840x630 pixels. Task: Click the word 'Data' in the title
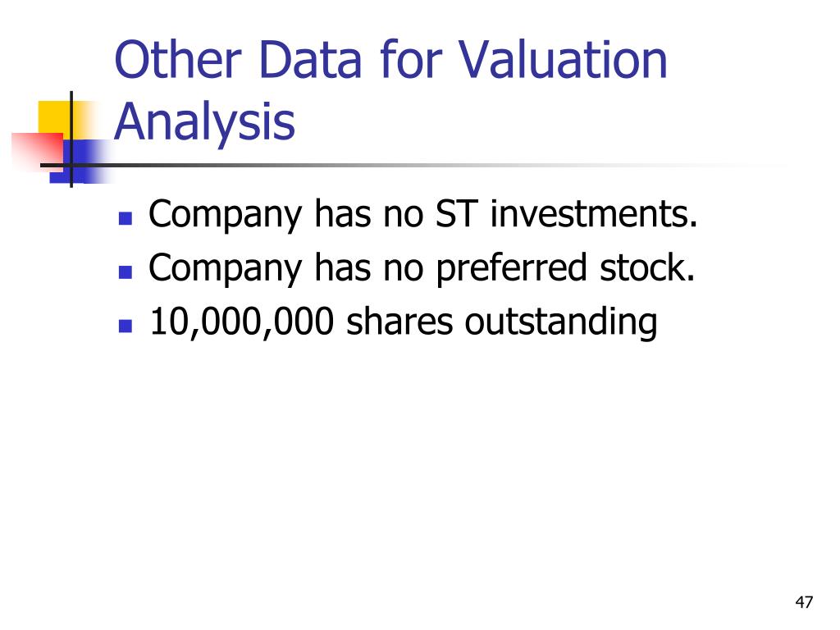(x=311, y=59)
